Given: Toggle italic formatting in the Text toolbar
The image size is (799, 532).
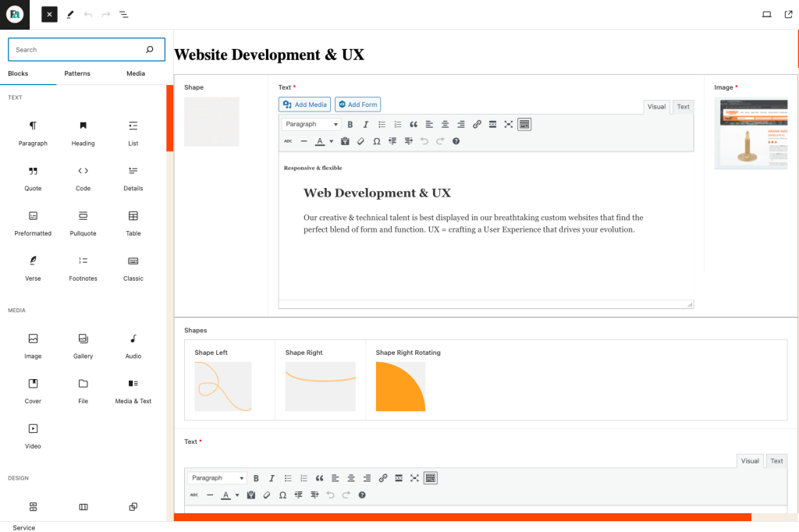Looking at the screenshot, I should (x=365, y=123).
